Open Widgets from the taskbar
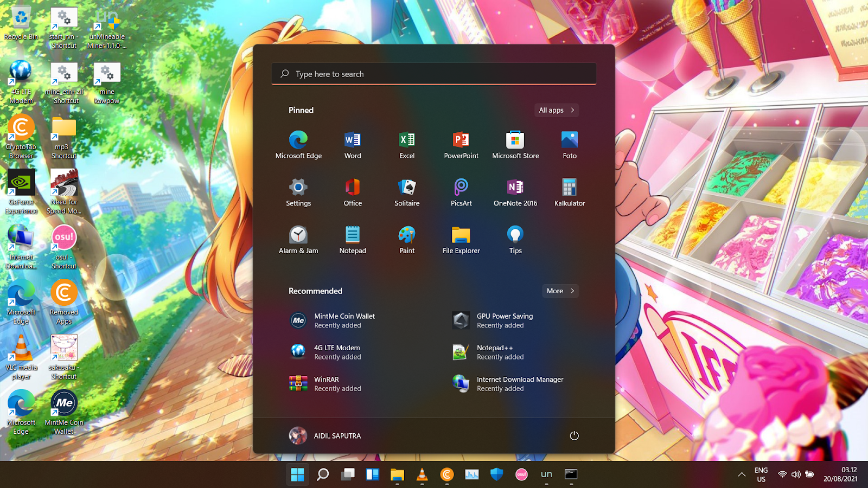The width and height of the screenshot is (868, 488). (x=372, y=474)
